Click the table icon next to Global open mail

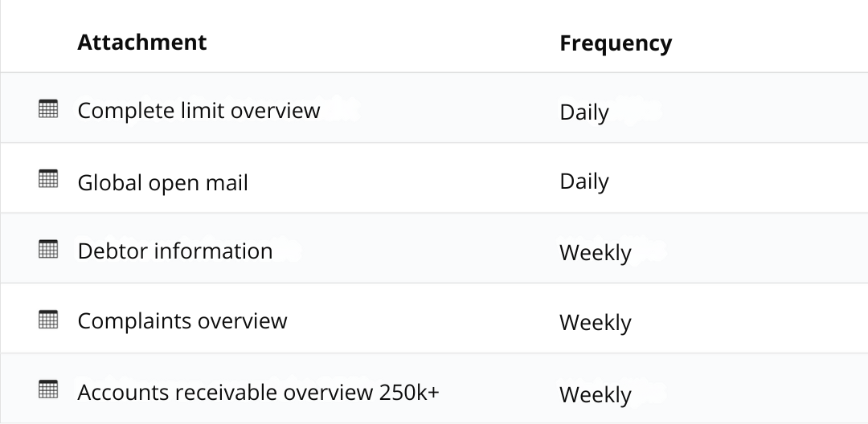point(48,180)
